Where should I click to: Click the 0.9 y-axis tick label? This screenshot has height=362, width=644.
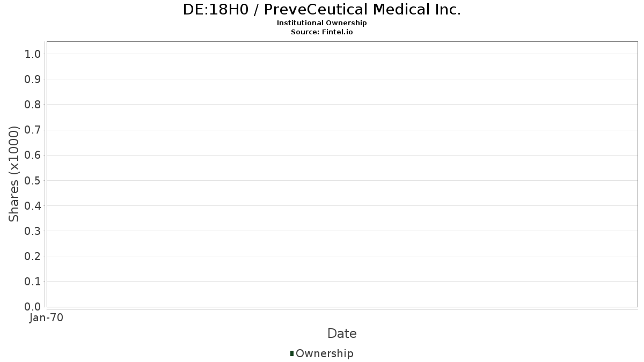(x=33, y=79)
